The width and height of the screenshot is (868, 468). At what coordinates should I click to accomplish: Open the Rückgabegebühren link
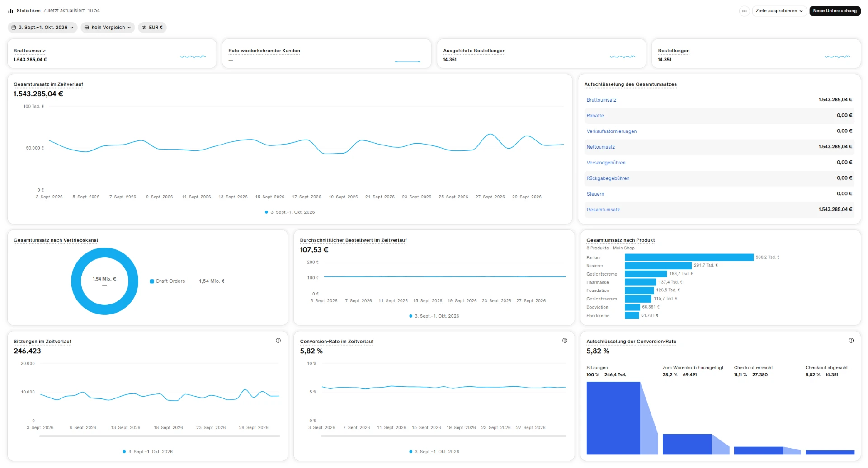[x=608, y=178]
